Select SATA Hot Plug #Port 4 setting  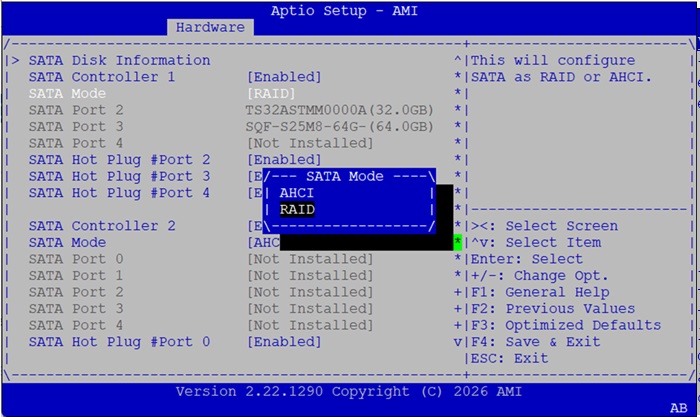tap(119, 192)
